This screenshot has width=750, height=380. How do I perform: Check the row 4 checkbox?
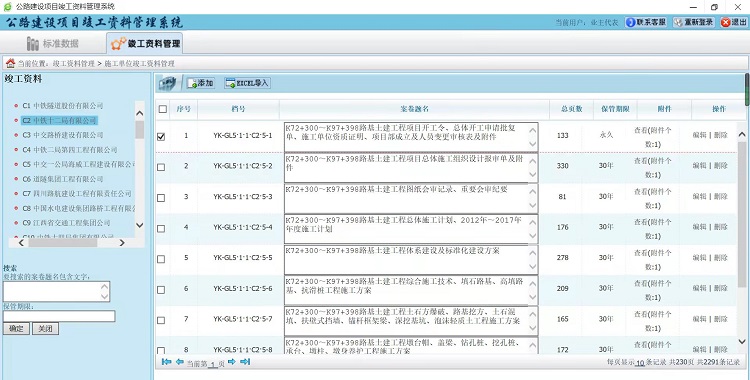[x=161, y=228]
